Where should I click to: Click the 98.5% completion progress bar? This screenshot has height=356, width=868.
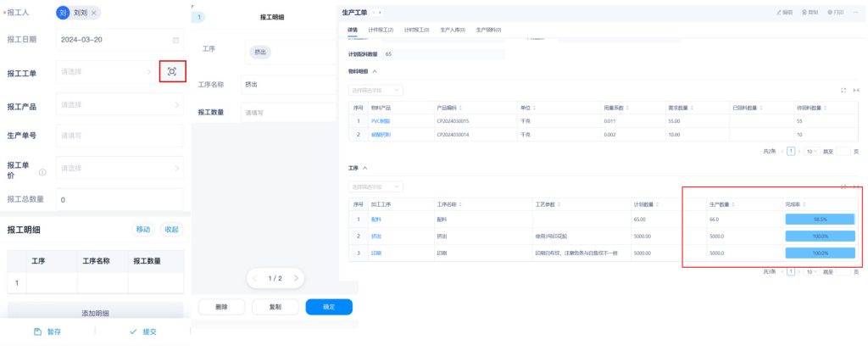click(x=820, y=219)
